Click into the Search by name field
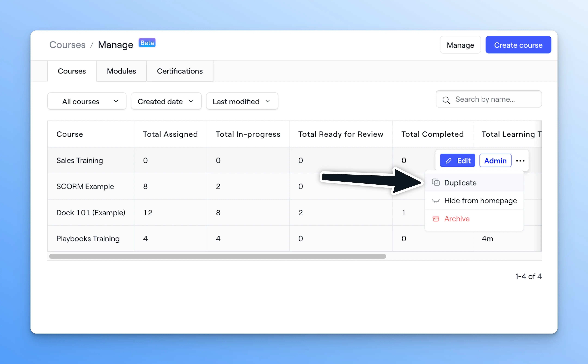Screen dimensions: 588x364 pos(489,99)
